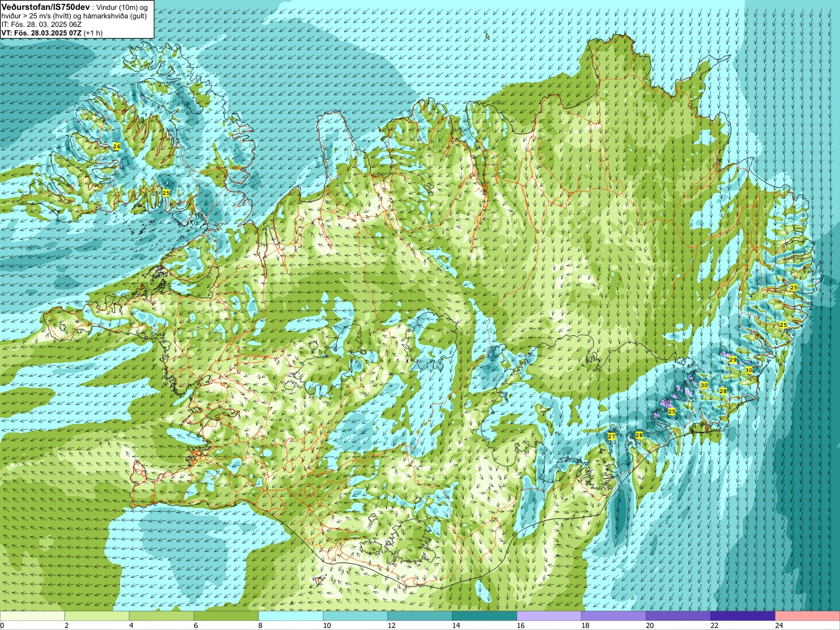Click the yellow gust label "27"
The image size is (840, 630).
tap(612, 436)
